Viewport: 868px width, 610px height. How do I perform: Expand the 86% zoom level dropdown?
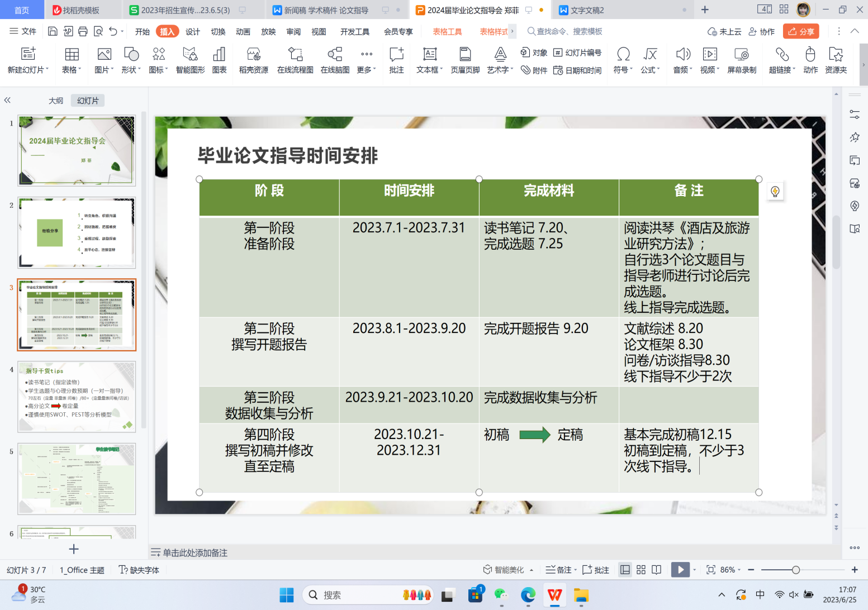coord(731,570)
